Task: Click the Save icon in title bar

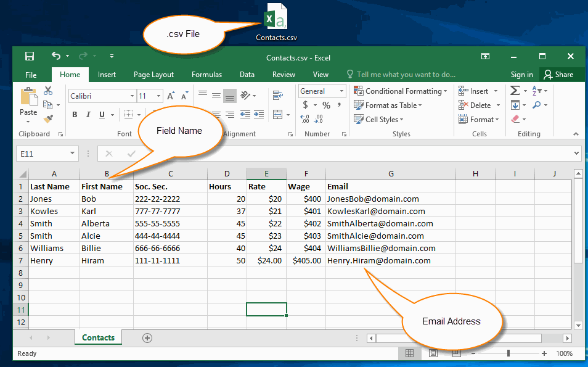Action: [x=29, y=56]
